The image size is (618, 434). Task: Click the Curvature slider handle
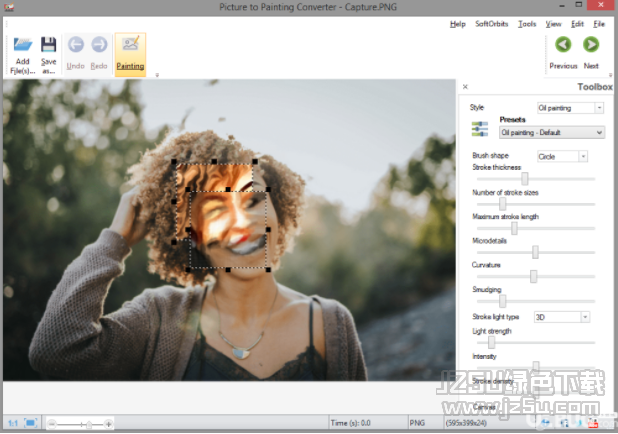pos(533,276)
